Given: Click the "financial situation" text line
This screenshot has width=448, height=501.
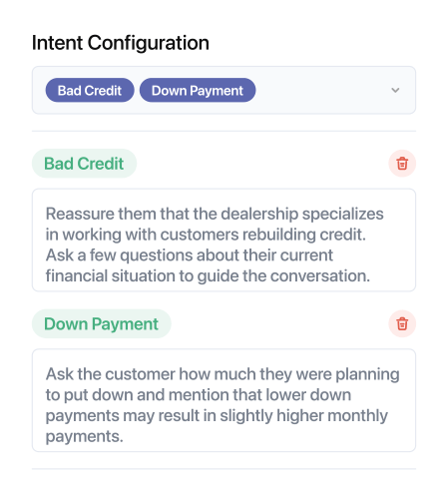Looking at the screenshot, I should click(208, 275).
